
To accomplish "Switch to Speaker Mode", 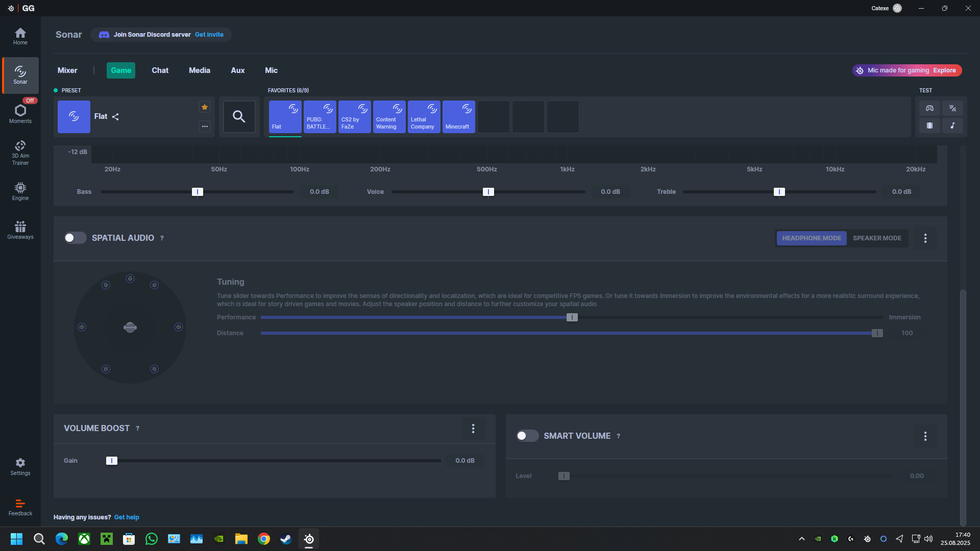I will coord(877,238).
